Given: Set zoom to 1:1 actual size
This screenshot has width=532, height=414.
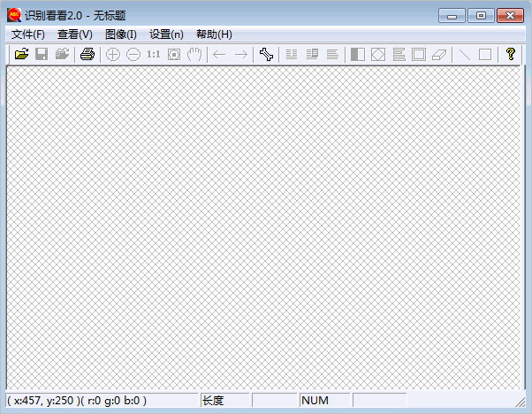Looking at the screenshot, I should 154,54.
